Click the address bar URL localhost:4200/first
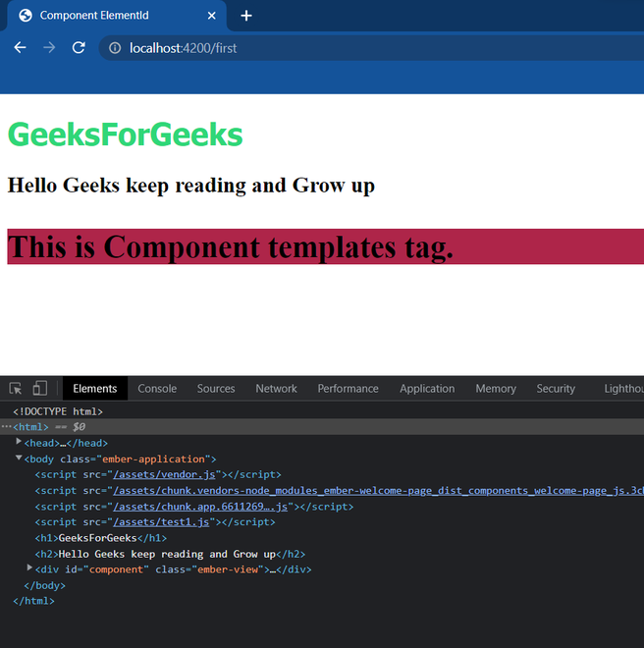644x648 pixels. coord(184,48)
